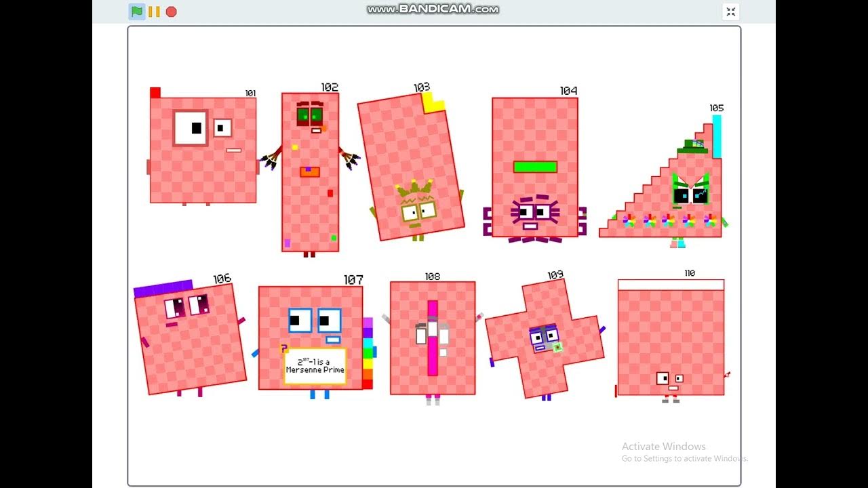This screenshot has width=868, height=488.
Task: Click the cyan bar on 105
Action: pyautogui.click(x=717, y=136)
